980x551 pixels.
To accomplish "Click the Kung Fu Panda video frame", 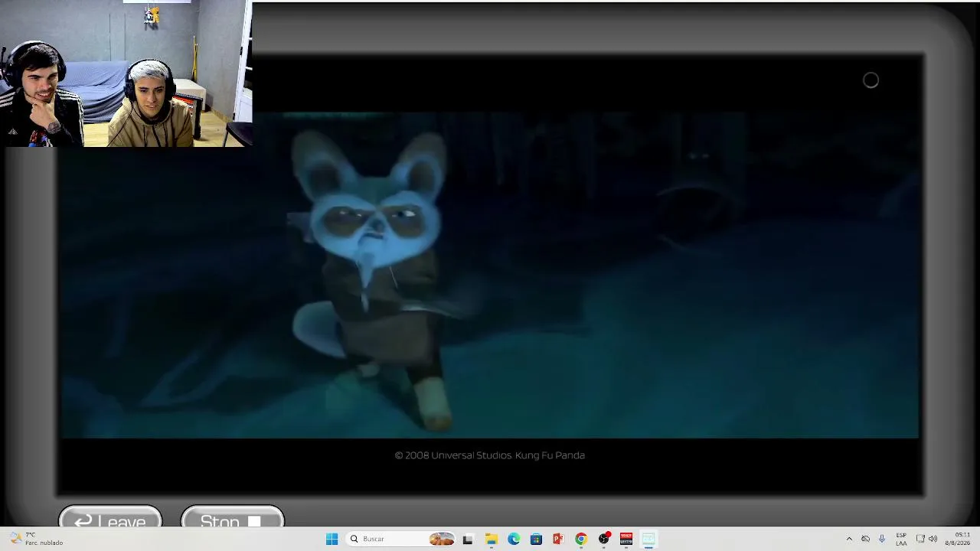I will tap(490, 275).
